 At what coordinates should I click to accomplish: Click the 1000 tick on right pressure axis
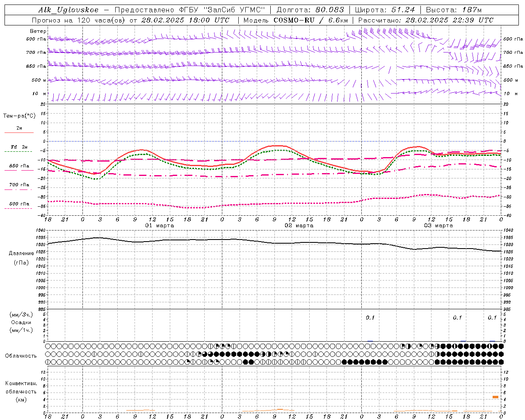coord(508,288)
